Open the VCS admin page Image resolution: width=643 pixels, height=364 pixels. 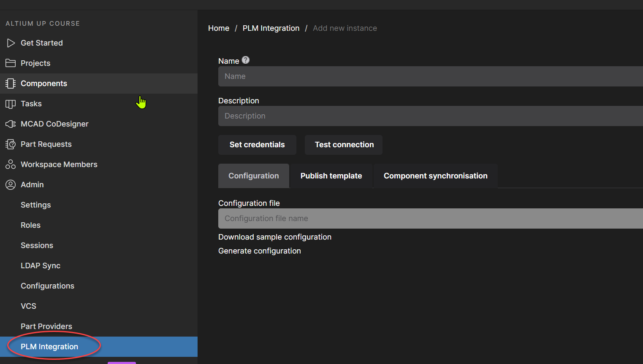click(99, 306)
